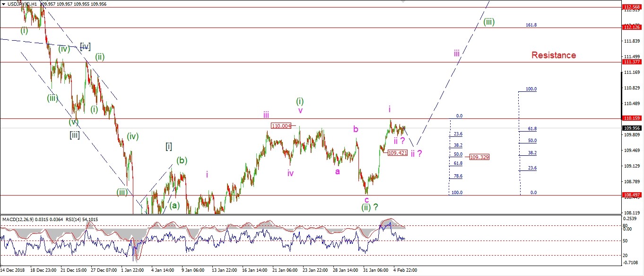Click the 78.6 Fibonacci retracement label

coord(458,176)
